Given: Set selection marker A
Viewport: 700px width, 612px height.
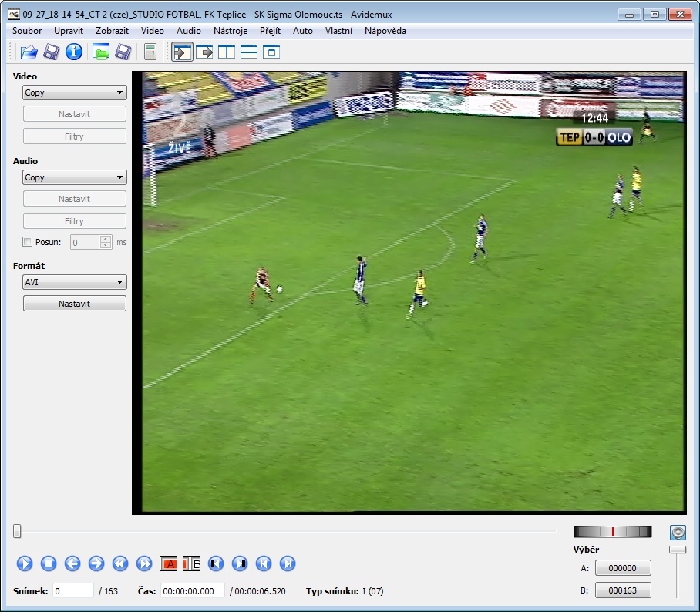Looking at the screenshot, I should 169,563.
